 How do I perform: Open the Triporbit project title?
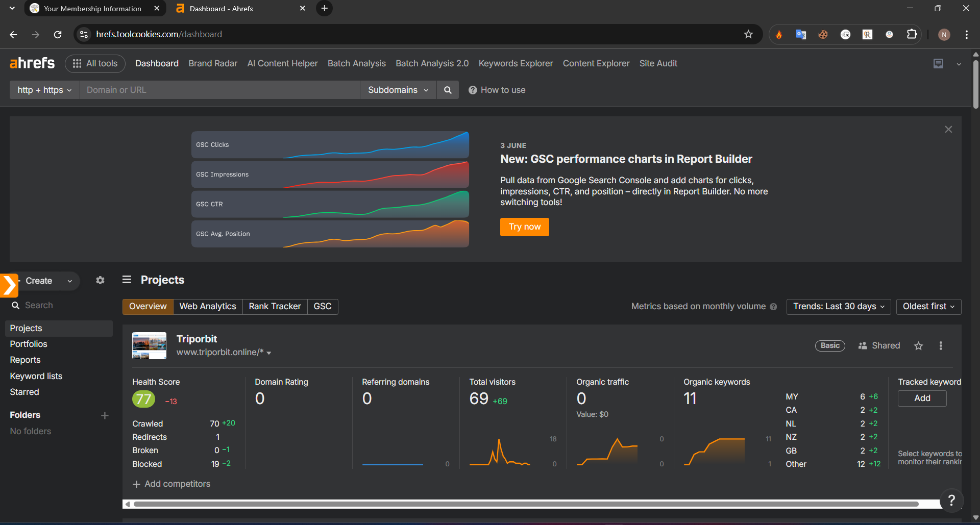click(x=197, y=339)
